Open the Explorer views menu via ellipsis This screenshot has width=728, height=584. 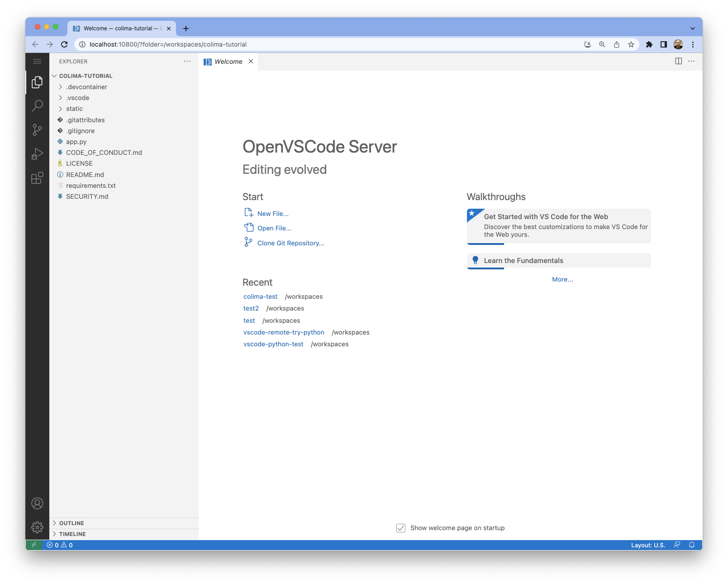tap(187, 61)
